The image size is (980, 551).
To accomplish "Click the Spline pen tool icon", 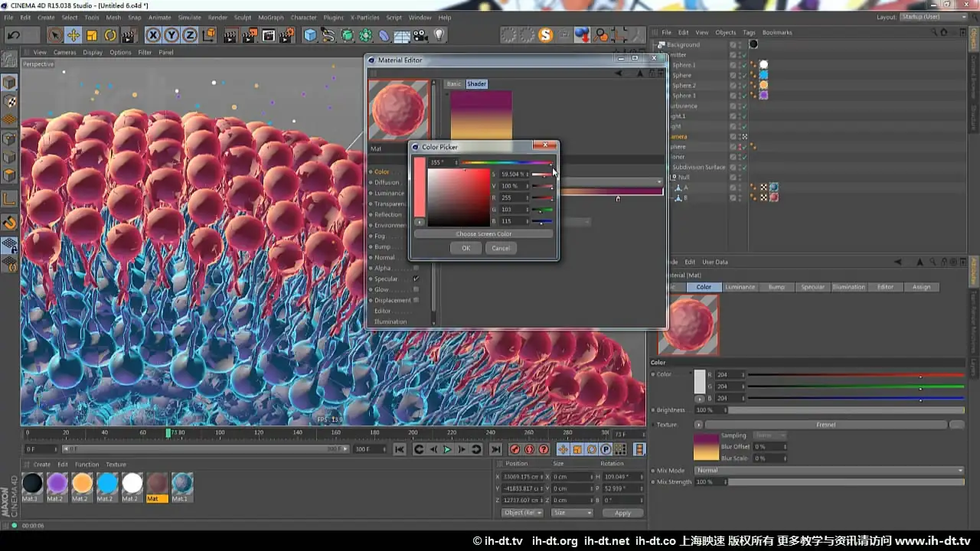I will [x=328, y=35].
